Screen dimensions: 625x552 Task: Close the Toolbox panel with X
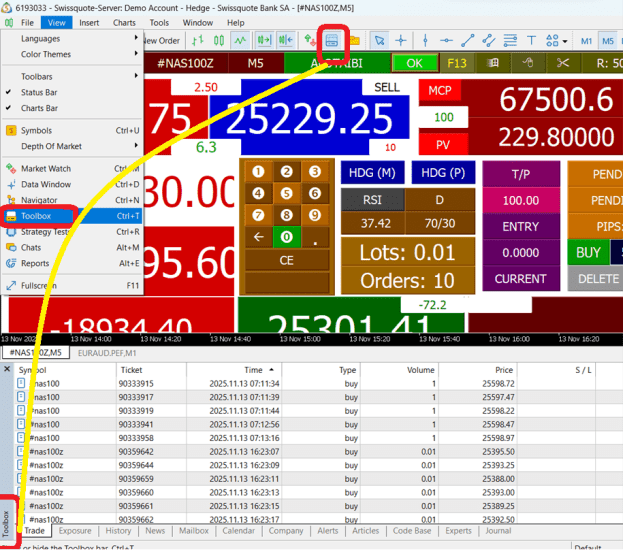click(x=7, y=369)
